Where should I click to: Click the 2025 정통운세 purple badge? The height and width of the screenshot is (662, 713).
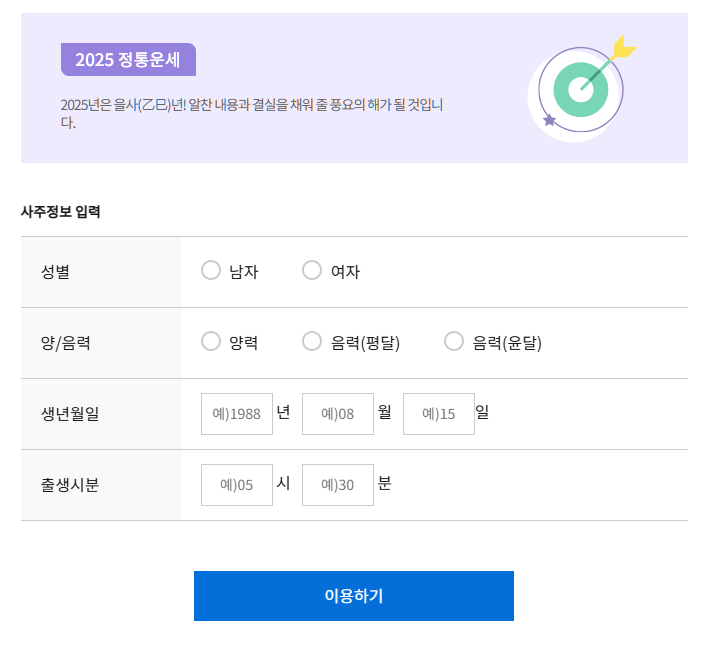(x=128, y=60)
